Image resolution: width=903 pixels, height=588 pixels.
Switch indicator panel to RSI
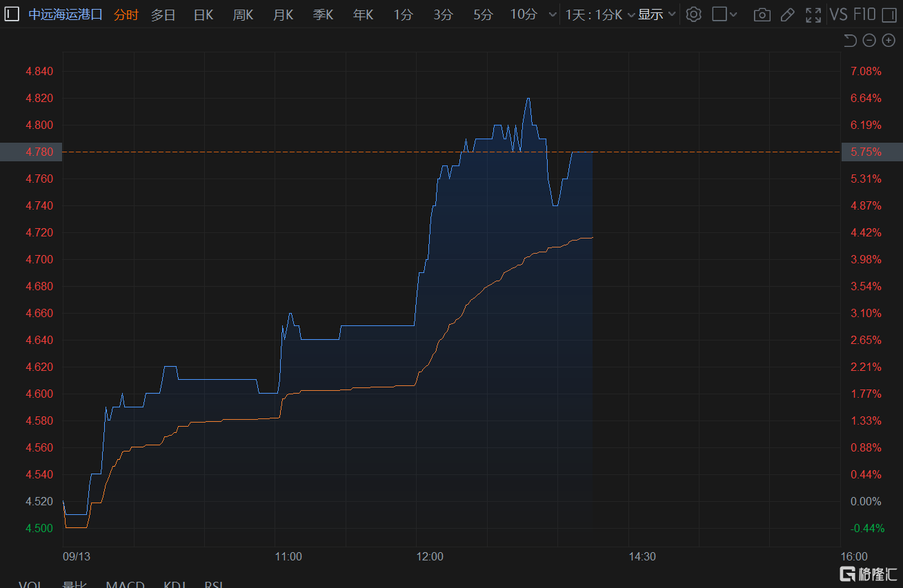214,585
